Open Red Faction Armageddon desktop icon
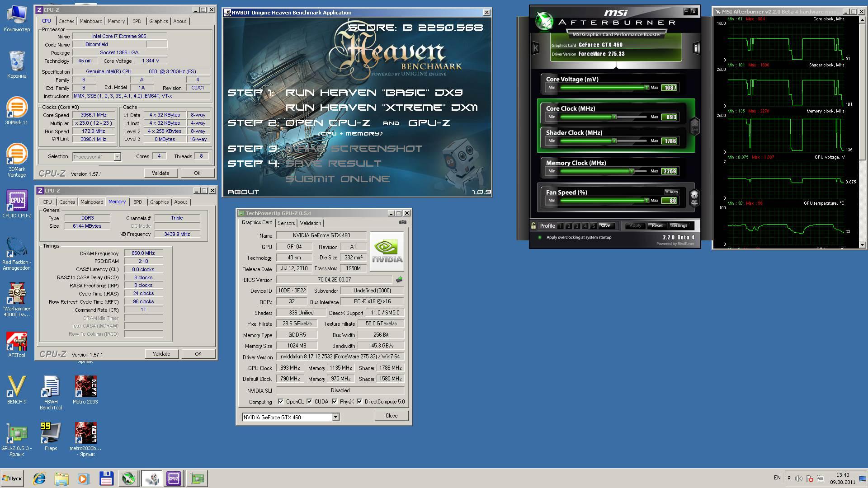This screenshot has height=488, width=868. click(17, 254)
